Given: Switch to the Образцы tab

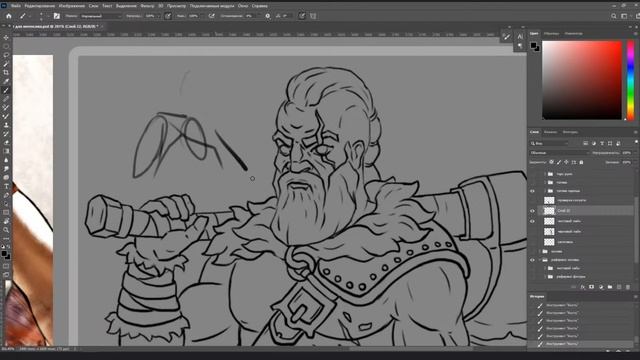Looking at the screenshot, I should [x=551, y=33].
